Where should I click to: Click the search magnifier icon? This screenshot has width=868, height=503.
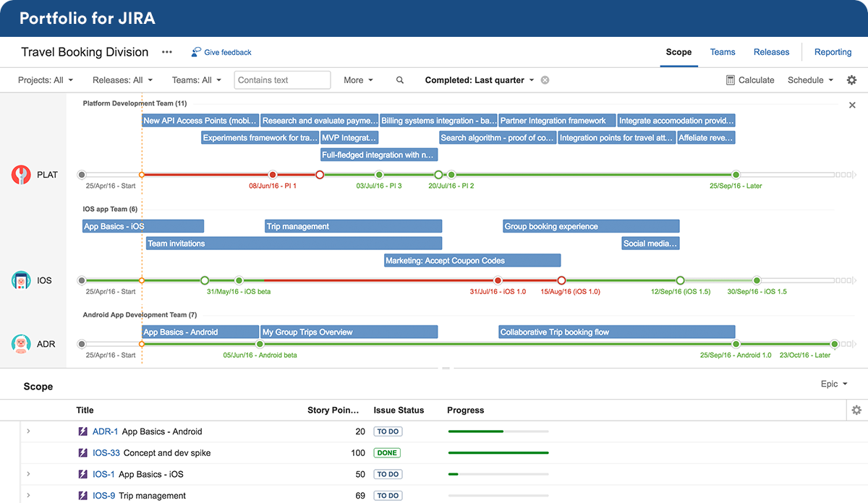pyautogui.click(x=400, y=80)
